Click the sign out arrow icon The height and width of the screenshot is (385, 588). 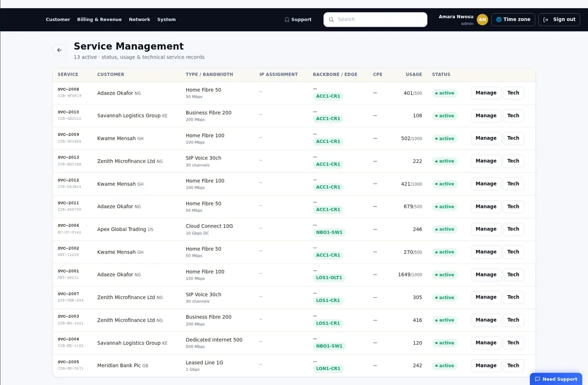546,20
